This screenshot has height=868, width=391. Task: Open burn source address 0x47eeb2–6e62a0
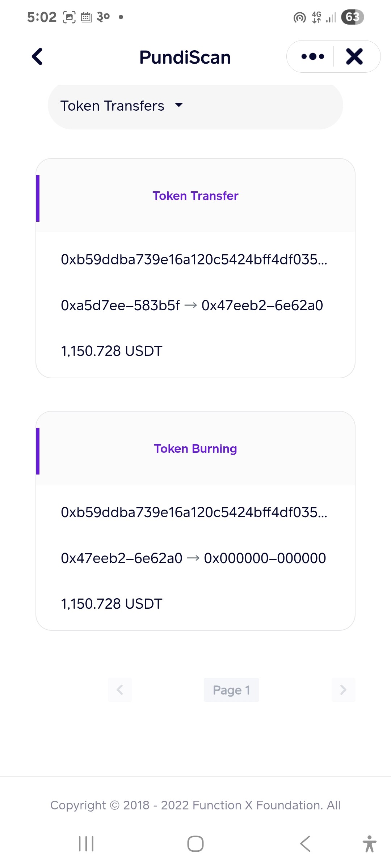(x=122, y=558)
